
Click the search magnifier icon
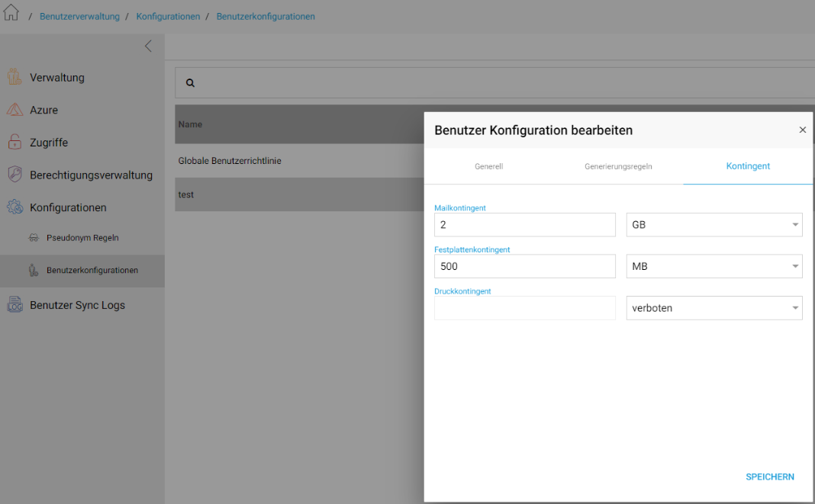point(190,82)
